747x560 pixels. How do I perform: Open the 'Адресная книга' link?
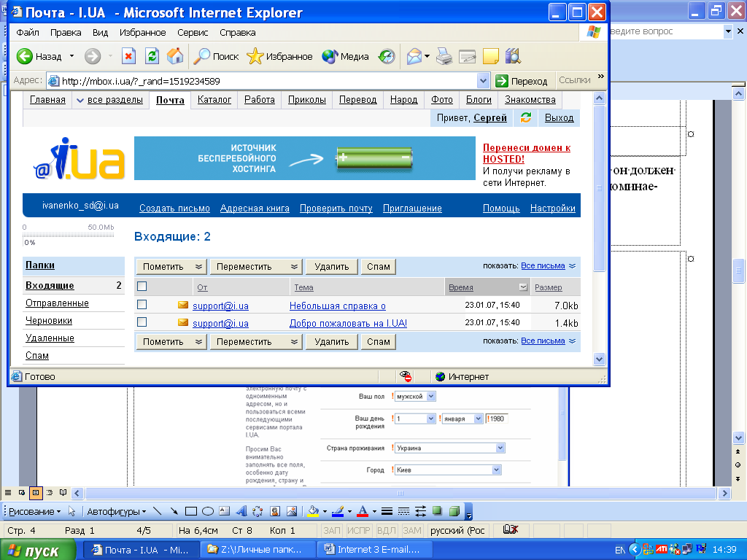pyautogui.click(x=255, y=208)
